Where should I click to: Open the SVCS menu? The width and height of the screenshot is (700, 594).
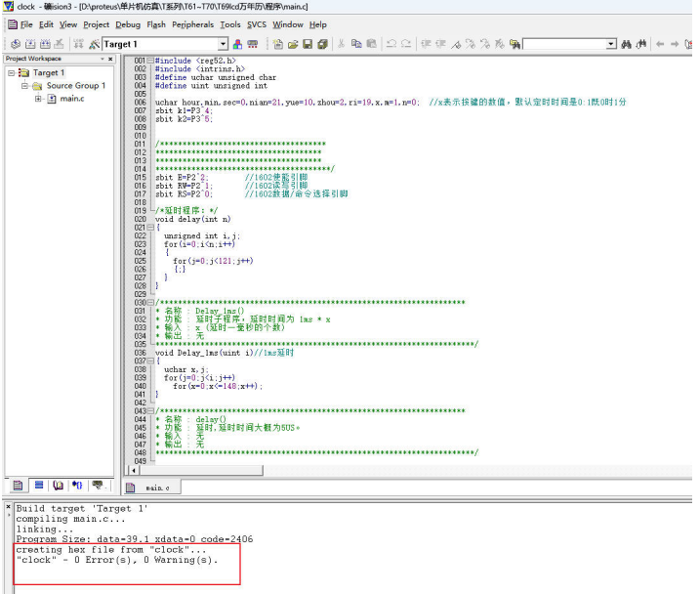coord(257,24)
